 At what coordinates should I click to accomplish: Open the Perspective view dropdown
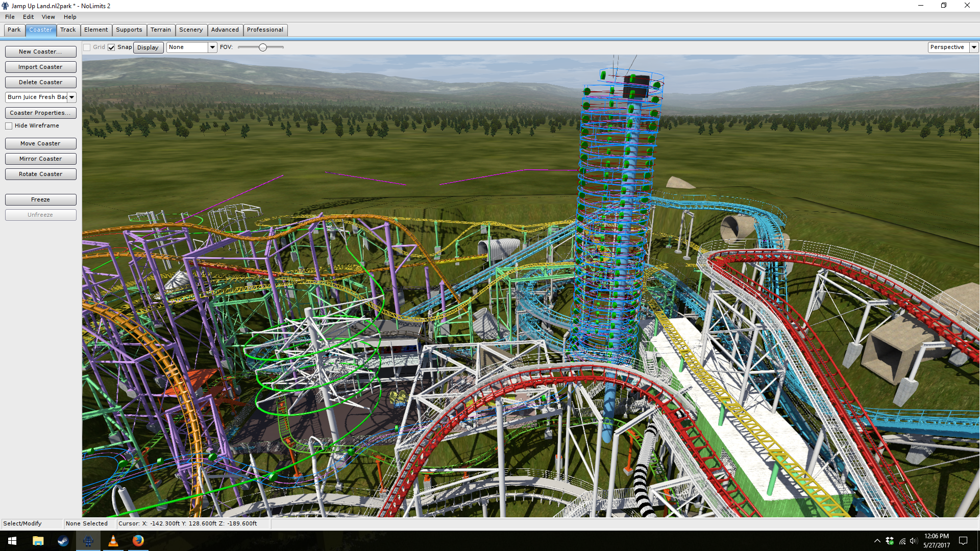pos(974,47)
